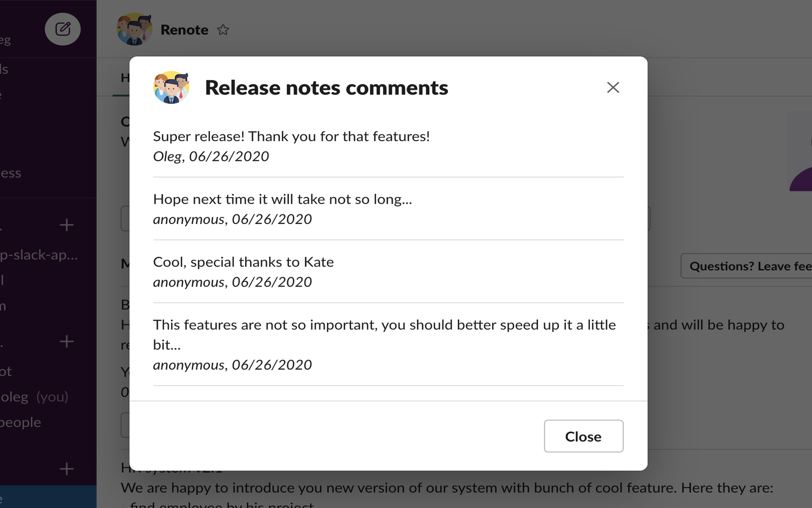Image resolution: width=812 pixels, height=508 pixels.
Task: Click the close X of the comments dialog
Action: point(613,87)
